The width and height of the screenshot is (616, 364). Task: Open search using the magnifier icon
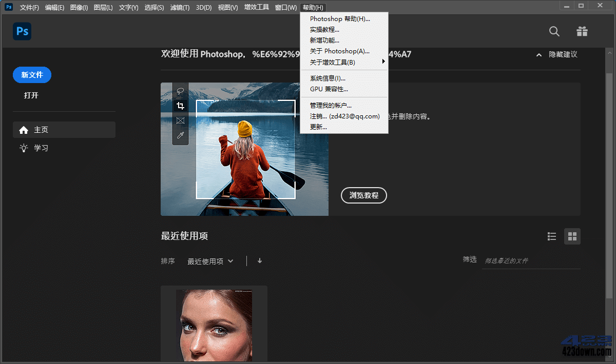coord(554,31)
